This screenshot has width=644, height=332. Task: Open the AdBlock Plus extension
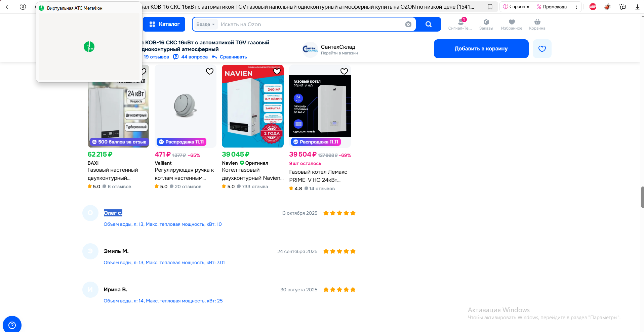[x=593, y=7]
